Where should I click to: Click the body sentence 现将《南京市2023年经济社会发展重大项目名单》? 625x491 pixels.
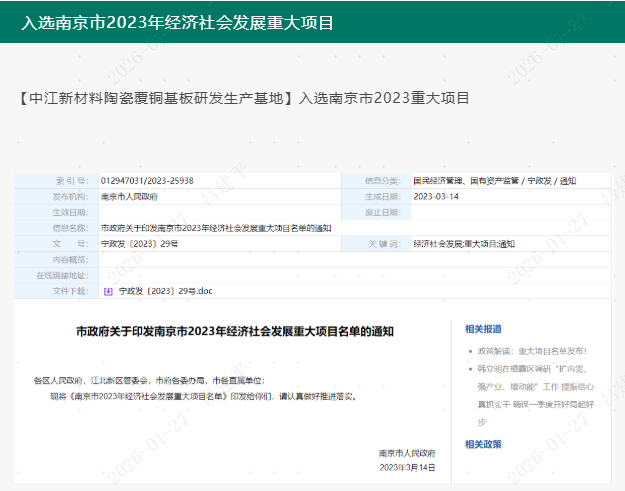[x=203, y=397]
